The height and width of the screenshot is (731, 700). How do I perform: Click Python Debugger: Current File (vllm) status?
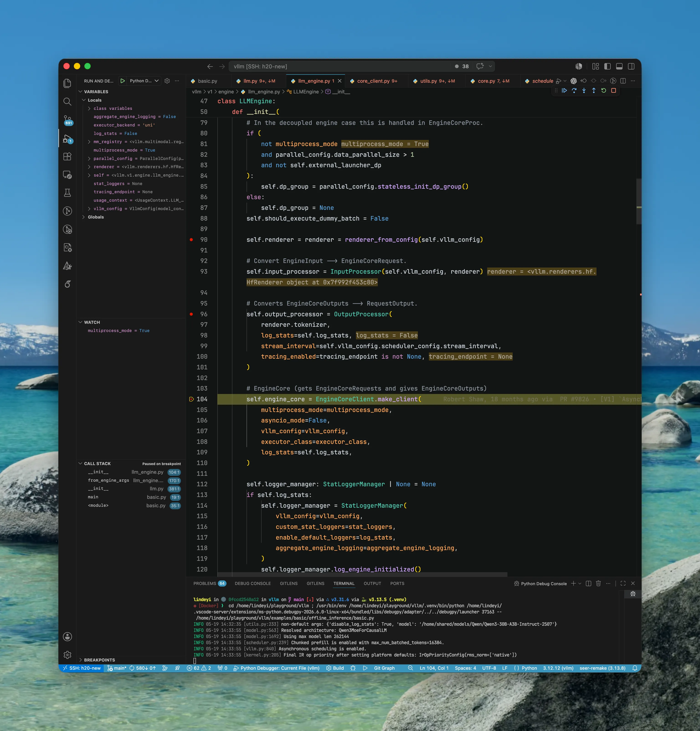(276, 668)
